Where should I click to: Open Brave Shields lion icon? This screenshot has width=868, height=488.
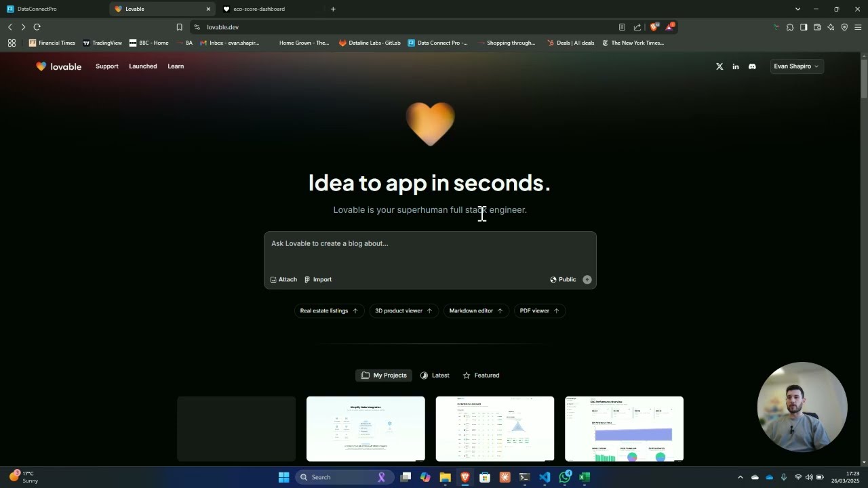(x=654, y=27)
